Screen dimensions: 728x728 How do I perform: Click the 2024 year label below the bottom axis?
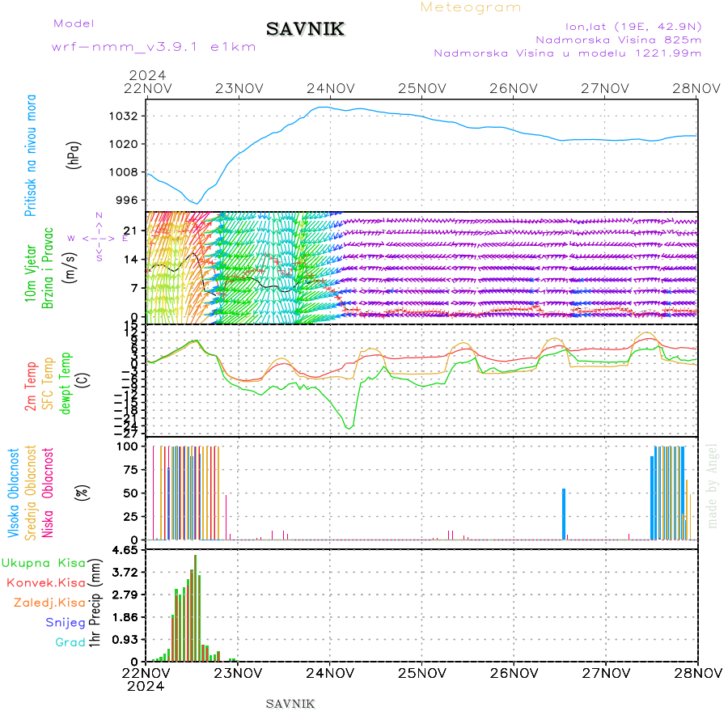click(146, 687)
